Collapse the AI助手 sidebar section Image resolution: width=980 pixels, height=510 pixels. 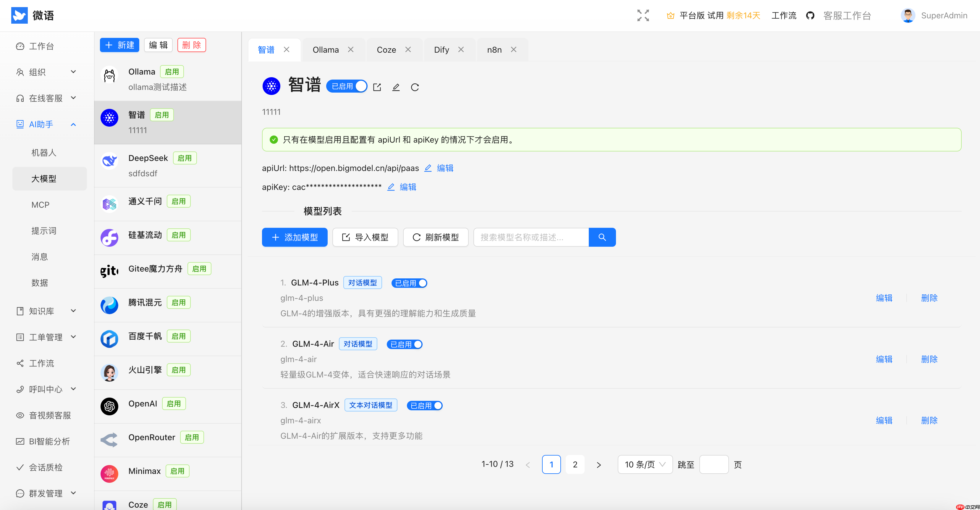tap(73, 124)
